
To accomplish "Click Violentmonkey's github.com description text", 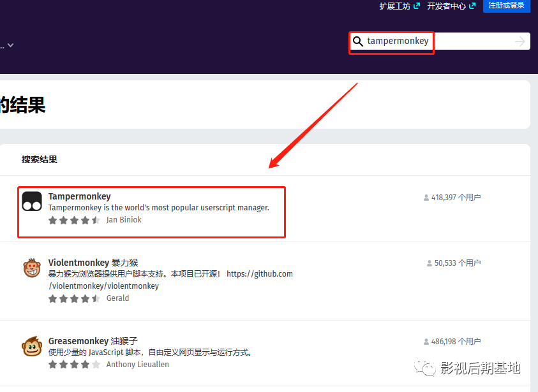I will click(x=170, y=280).
